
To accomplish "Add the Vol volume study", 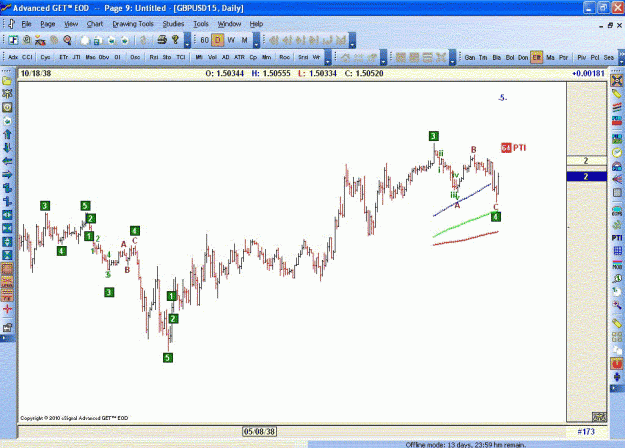I will [212, 57].
